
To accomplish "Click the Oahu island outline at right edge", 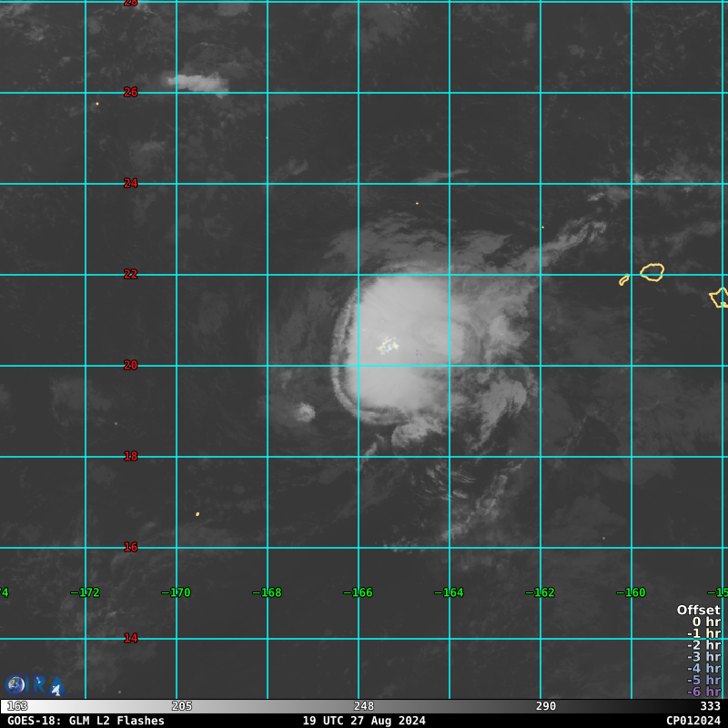I will click(x=719, y=298).
